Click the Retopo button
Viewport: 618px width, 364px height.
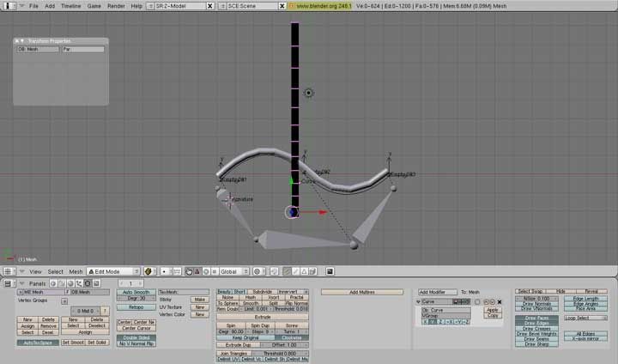point(136,306)
